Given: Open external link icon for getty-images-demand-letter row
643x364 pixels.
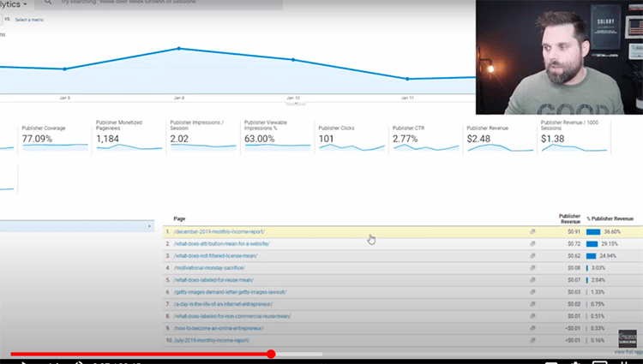Looking at the screenshot, I should tap(532, 292).
